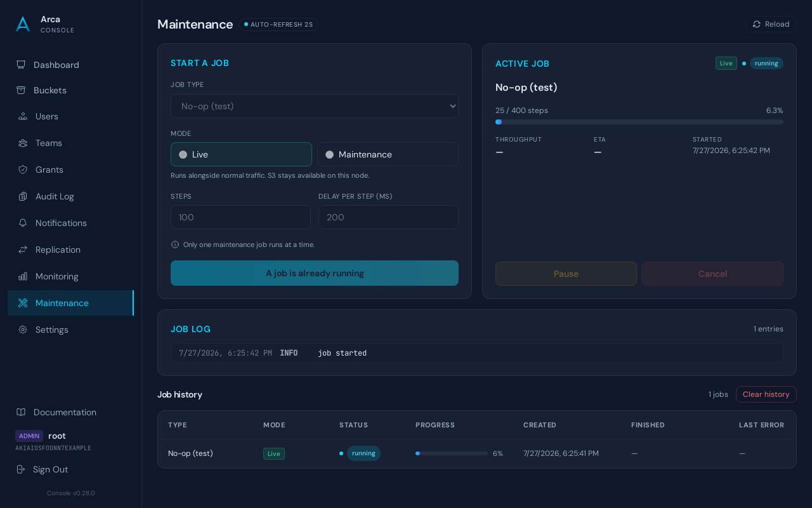Click the '1 entries' count in Job Log
The image size is (812, 508).
768,329
